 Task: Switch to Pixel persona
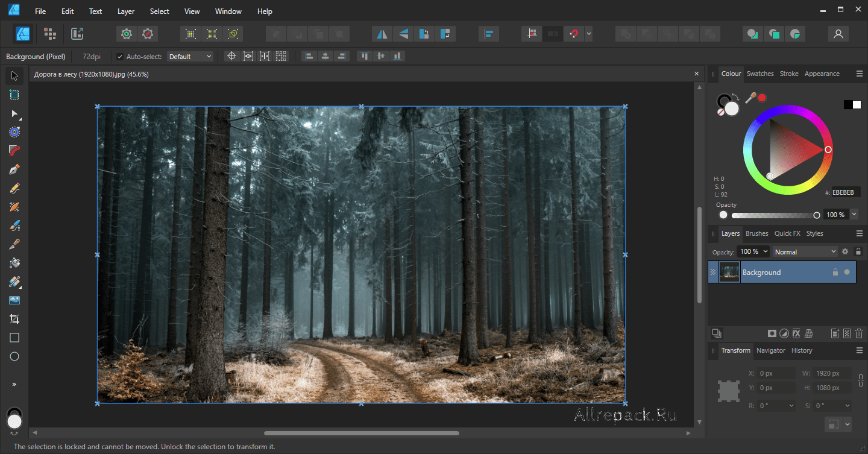tap(50, 34)
